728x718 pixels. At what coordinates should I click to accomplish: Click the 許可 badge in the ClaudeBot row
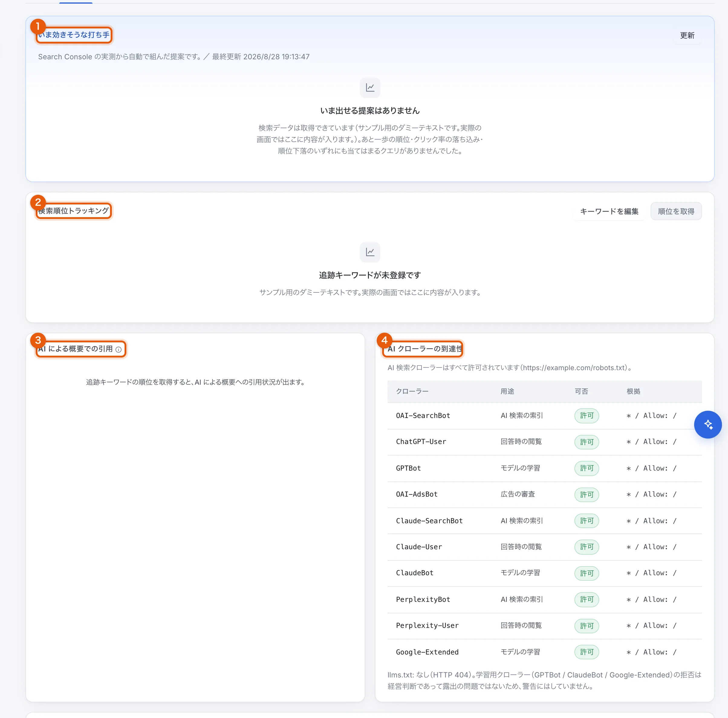[586, 573]
